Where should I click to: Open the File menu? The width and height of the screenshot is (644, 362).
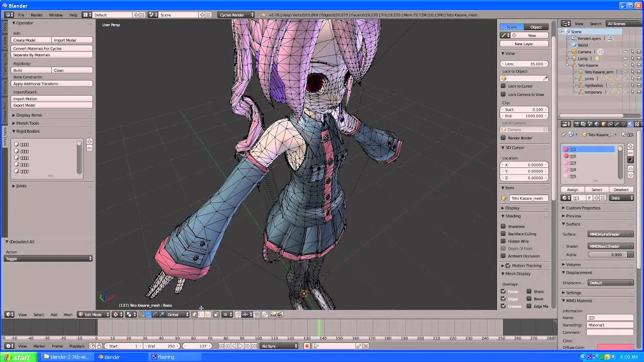[x=21, y=15]
